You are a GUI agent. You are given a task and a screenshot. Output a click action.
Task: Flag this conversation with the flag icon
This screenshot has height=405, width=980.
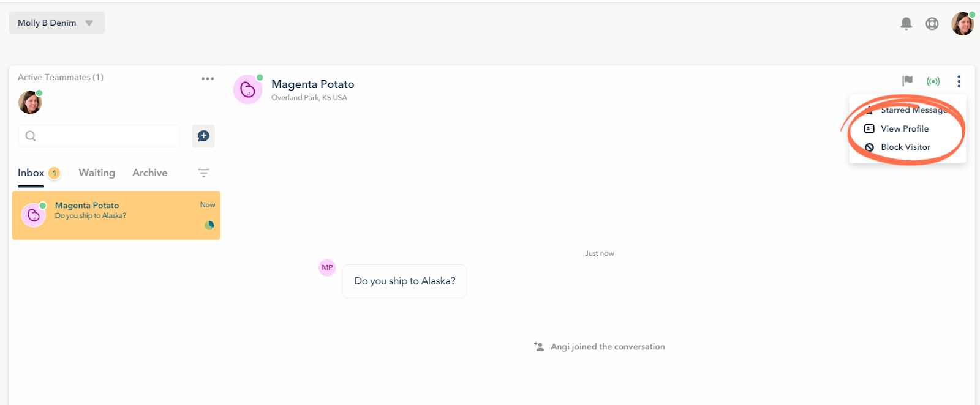(x=907, y=81)
